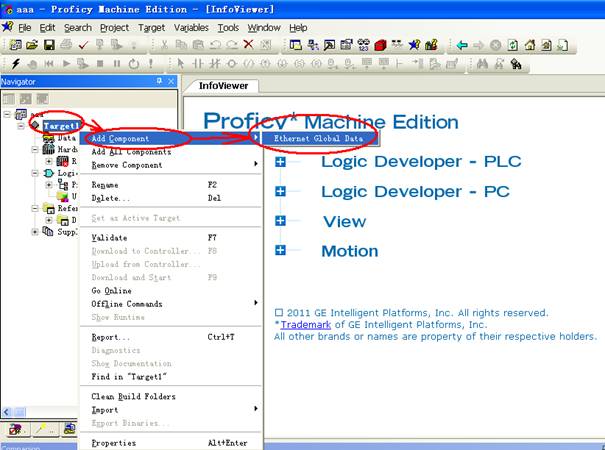Expand the Supplemental files tree node
Viewport: 605px width, 450px height.
click(35, 232)
